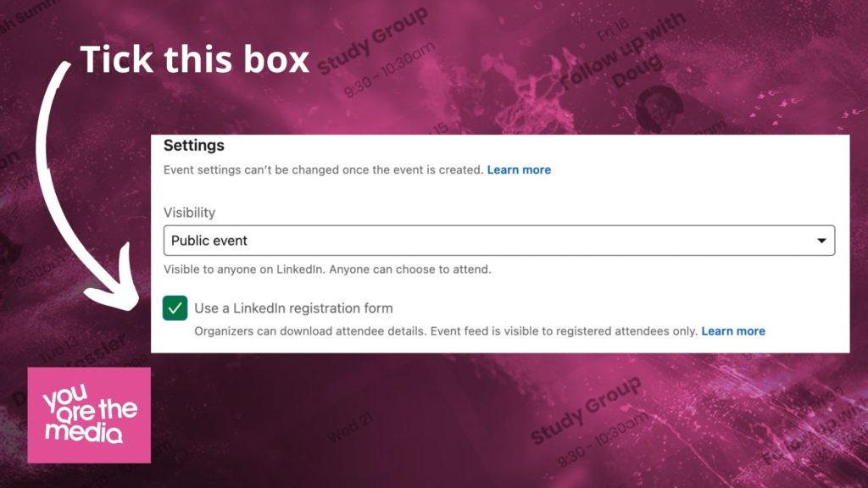This screenshot has height=488, width=868.
Task: Open Learn more link after registered attendees text
Action: 733,331
